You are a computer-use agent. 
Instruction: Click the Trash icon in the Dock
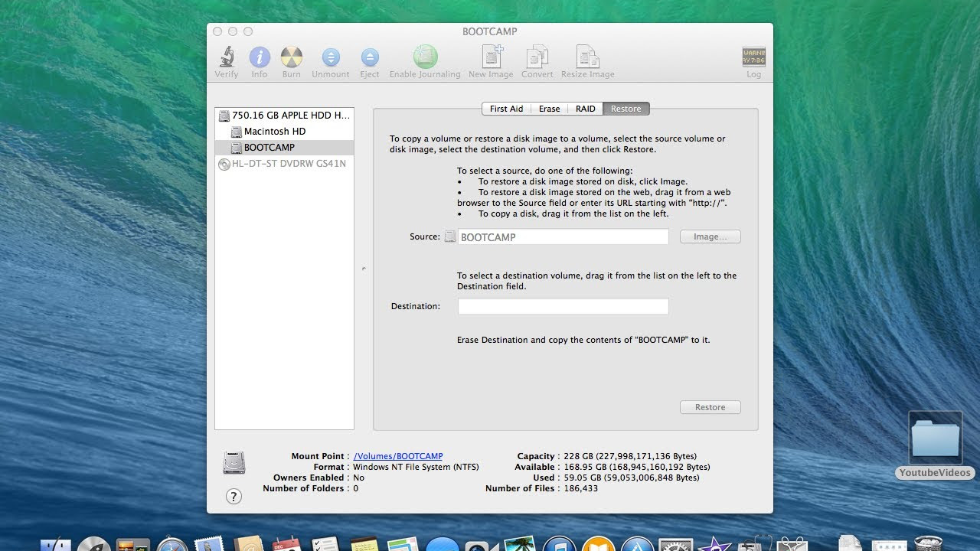click(x=928, y=543)
